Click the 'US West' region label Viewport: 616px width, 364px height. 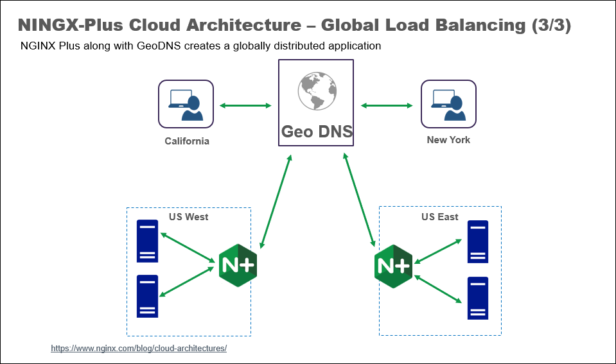[x=189, y=217]
